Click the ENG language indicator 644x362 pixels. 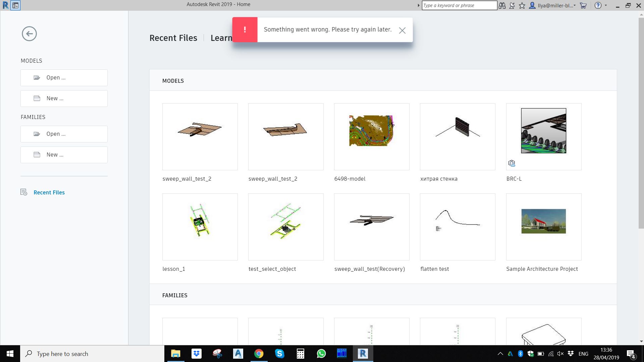click(583, 354)
